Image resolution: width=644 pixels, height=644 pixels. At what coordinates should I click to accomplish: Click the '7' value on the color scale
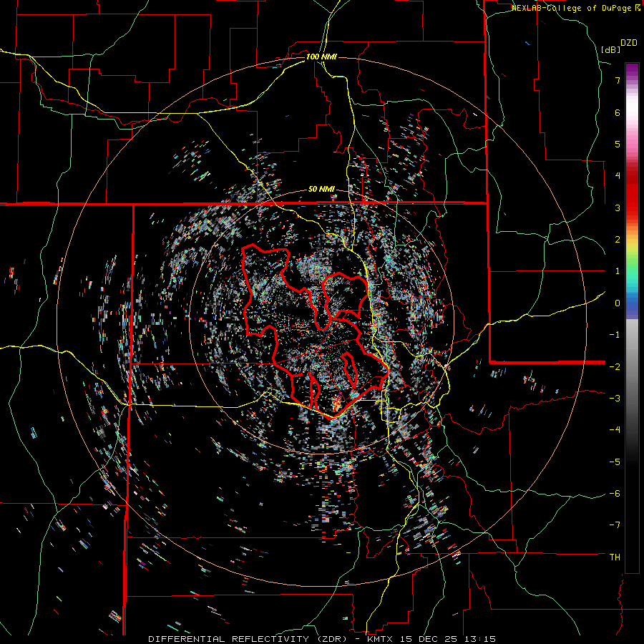pyautogui.click(x=618, y=80)
